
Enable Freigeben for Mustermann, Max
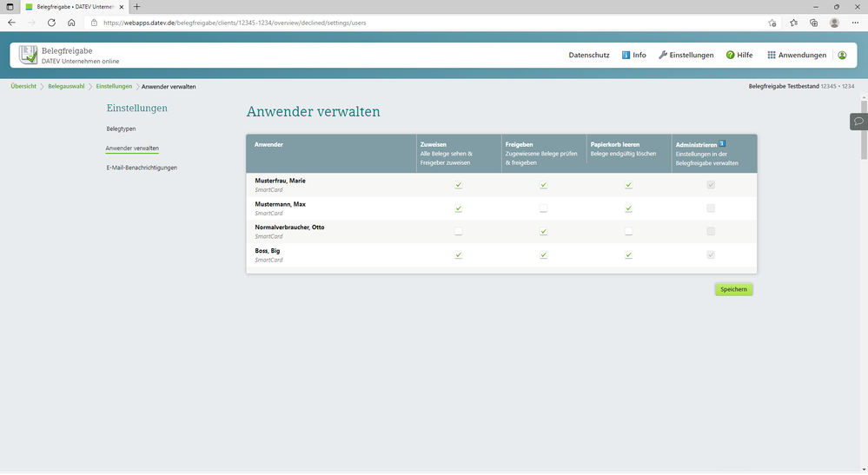pos(543,208)
